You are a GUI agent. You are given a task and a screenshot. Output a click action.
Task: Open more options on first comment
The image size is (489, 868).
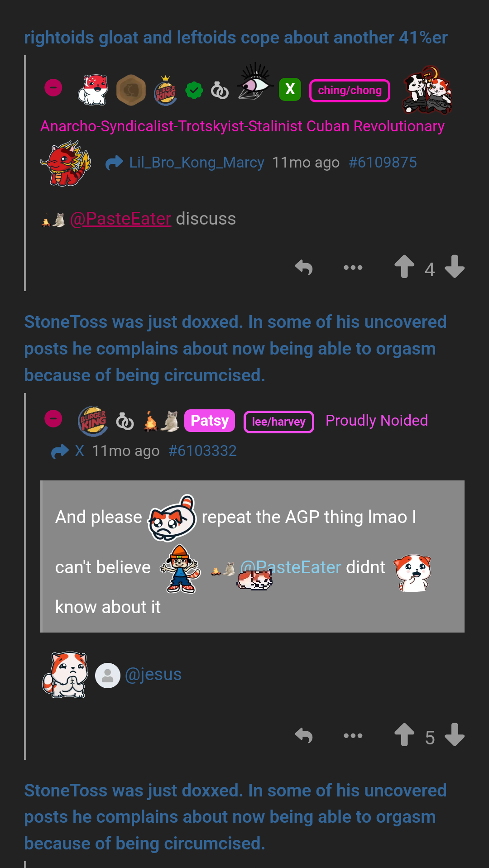353,268
